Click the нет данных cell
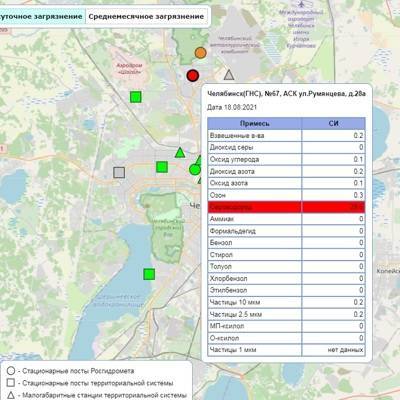 (333, 350)
